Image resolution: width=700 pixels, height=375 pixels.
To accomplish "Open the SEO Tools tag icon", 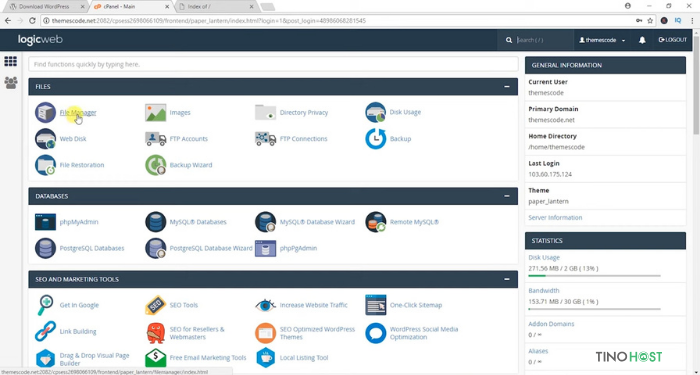I will click(155, 305).
